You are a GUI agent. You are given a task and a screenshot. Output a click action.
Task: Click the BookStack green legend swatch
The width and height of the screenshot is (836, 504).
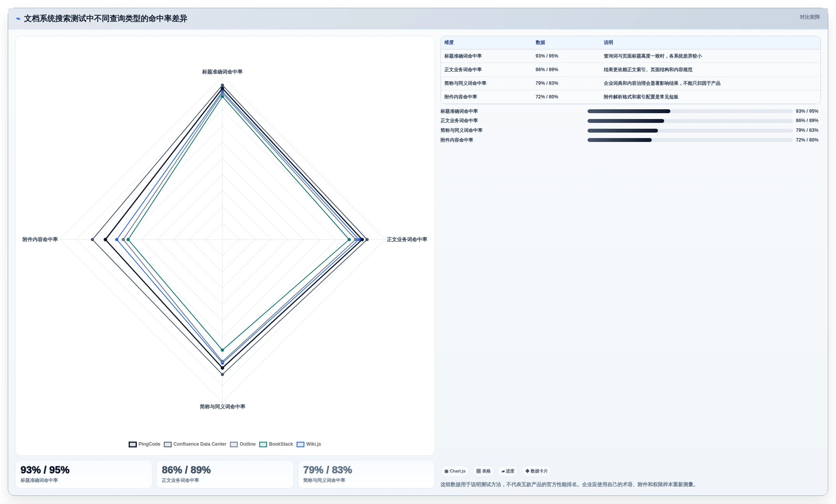(x=263, y=444)
